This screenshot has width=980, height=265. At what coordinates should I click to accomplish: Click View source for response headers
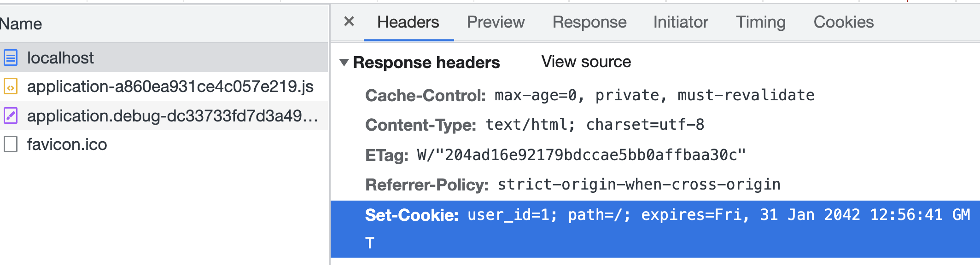tap(586, 62)
